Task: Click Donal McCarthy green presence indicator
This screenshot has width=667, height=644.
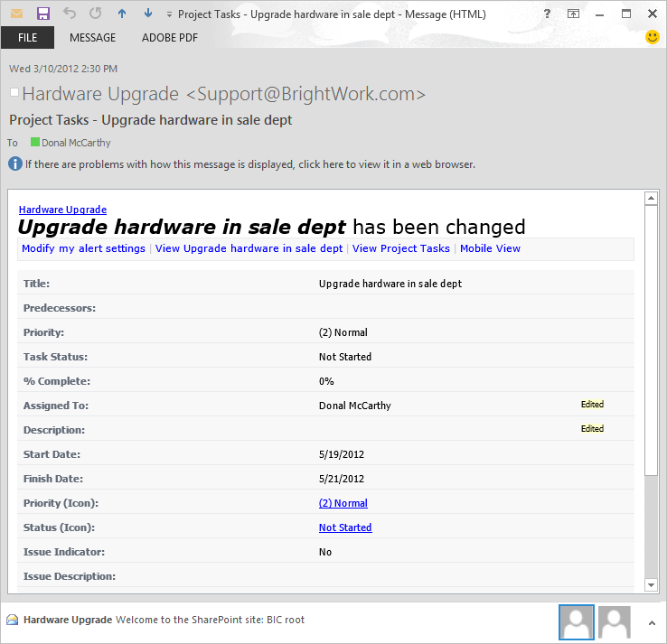Action: coord(35,142)
